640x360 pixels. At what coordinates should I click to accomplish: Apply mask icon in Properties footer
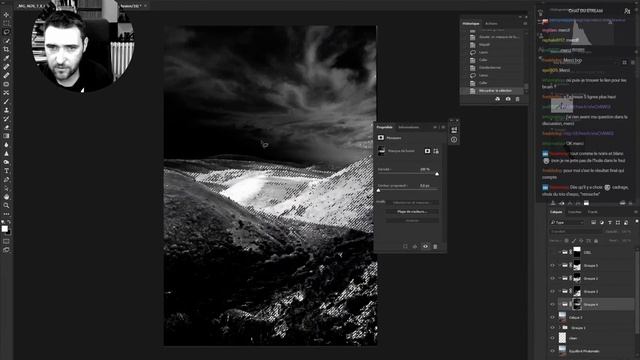[x=415, y=247]
